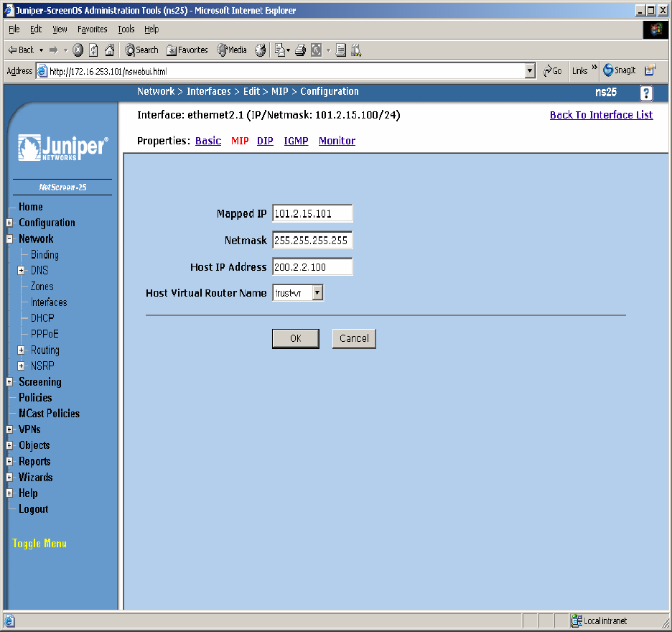This screenshot has height=632, width=672.
Task: Click the Print toolbar icon
Action: (300, 50)
